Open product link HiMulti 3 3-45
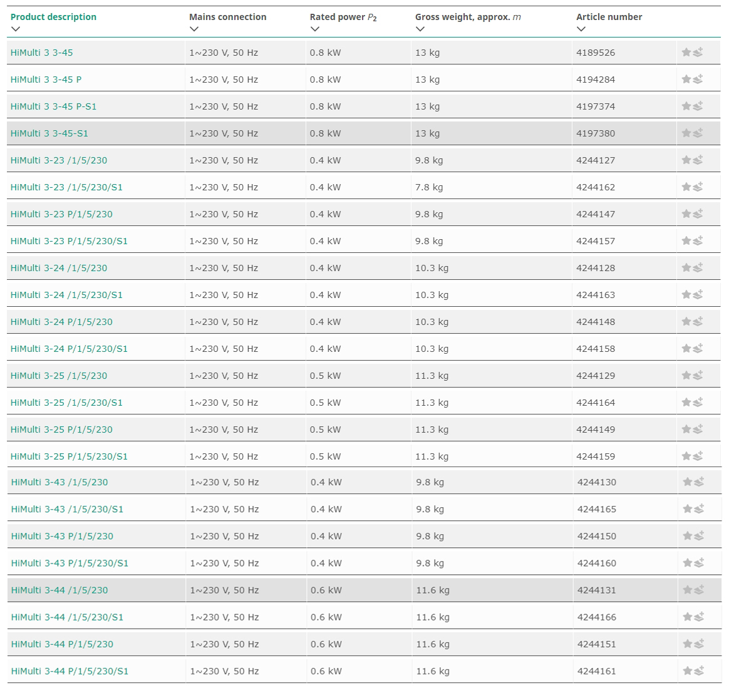 point(42,53)
